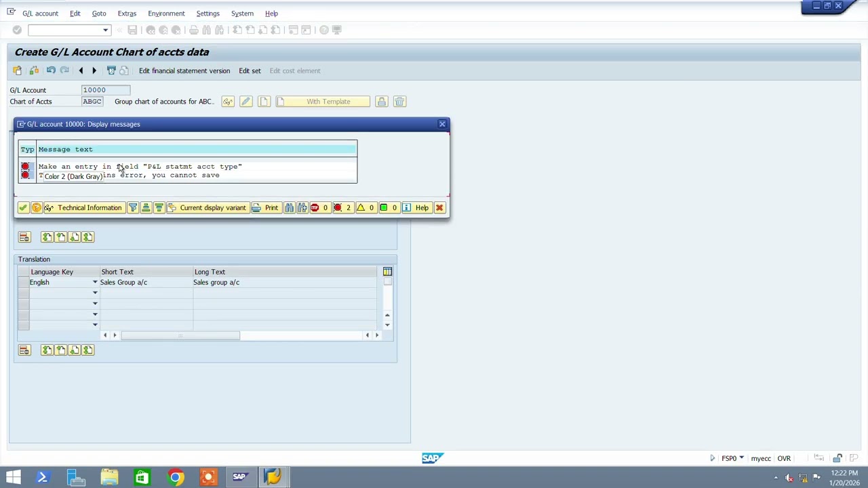The image size is (868, 488).
Task: Sort messages in descending order
Action: [x=159, y=208]
